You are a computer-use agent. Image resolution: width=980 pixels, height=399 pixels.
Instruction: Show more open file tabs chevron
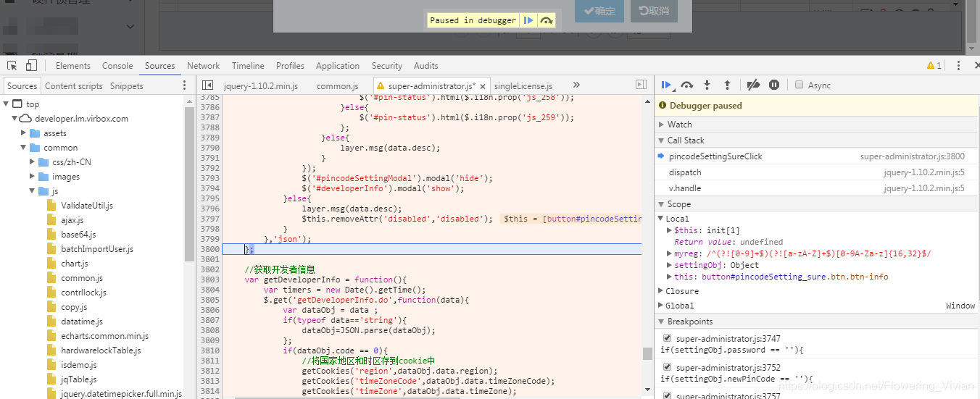pos(576,85)
